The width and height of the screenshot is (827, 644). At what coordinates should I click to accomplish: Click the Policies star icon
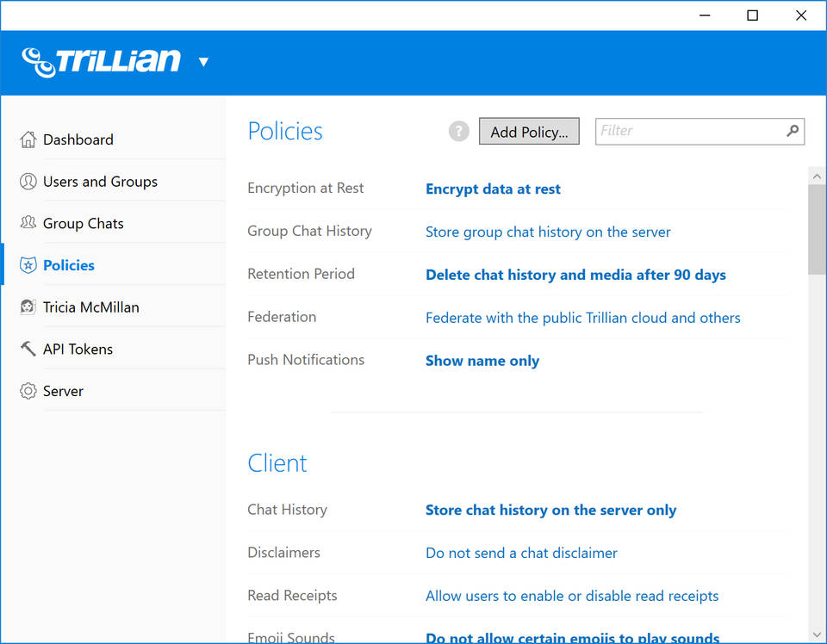point(26,265)
